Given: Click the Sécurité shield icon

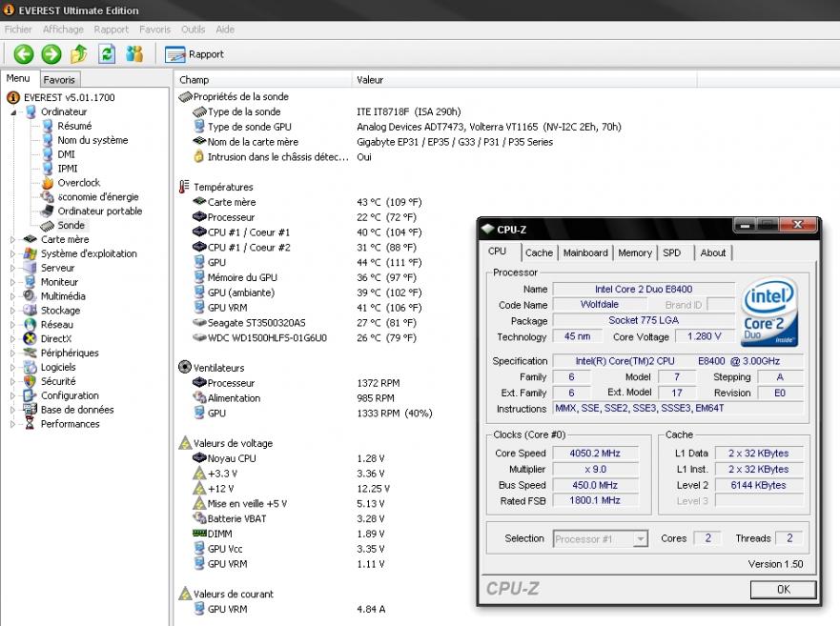Looking at the screenshot, I should [31, 381].
